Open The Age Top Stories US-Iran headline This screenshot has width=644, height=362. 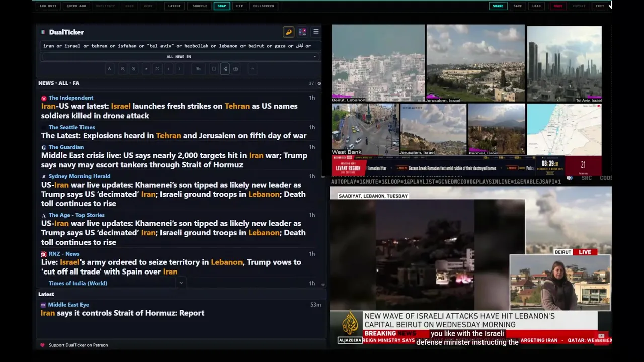pos(173,233)
